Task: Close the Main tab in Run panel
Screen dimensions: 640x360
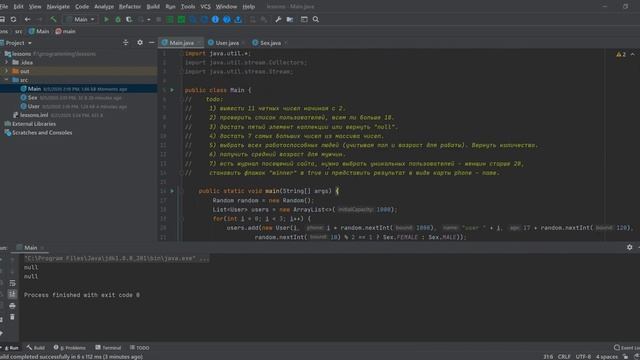Action: click(x=42, y=248)
